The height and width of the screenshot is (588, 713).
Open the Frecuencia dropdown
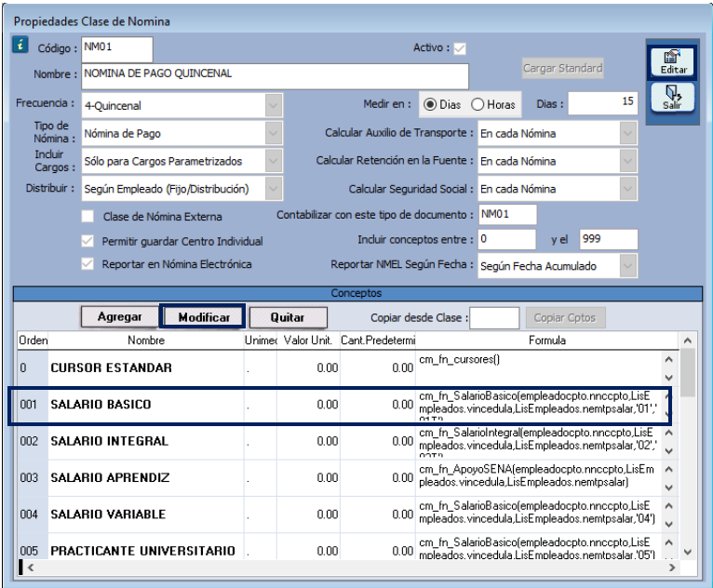274,105
